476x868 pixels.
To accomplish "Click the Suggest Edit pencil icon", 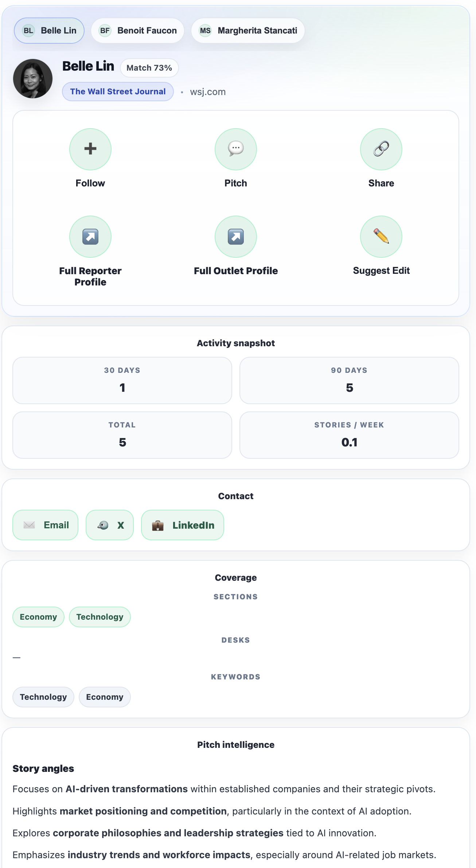I will (381, 237).
